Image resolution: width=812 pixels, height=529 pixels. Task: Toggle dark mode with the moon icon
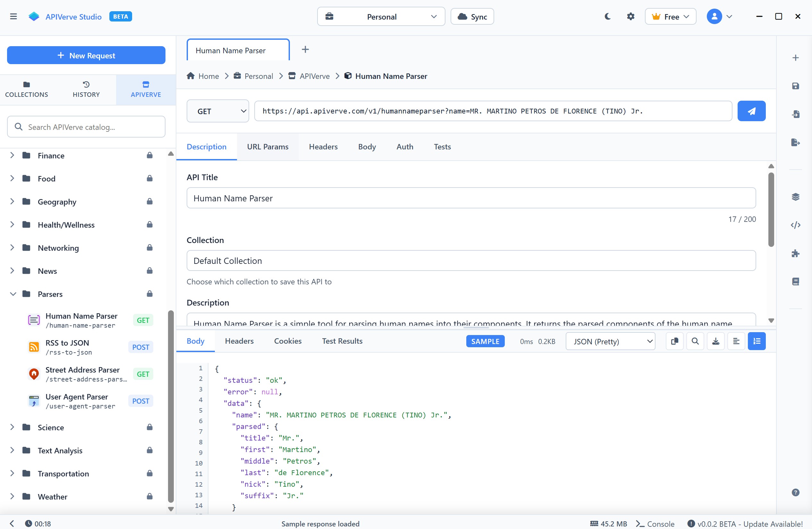click(607, 16)
